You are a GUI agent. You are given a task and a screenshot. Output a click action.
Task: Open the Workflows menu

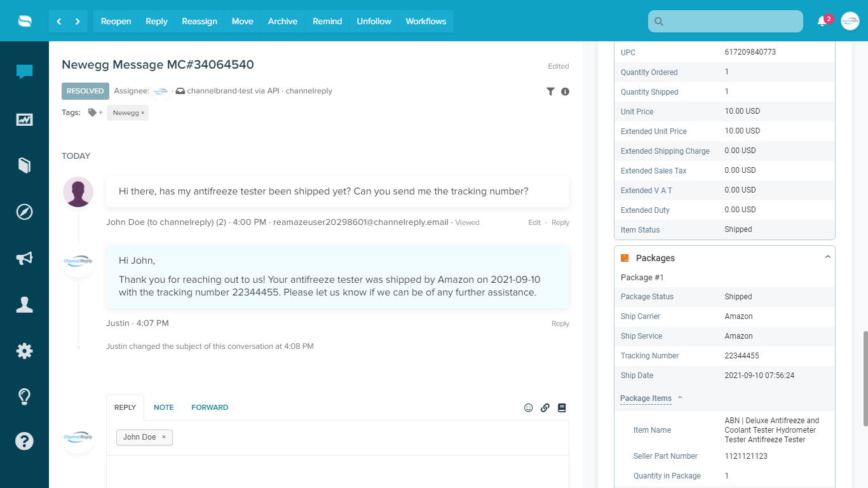(426, 21)
